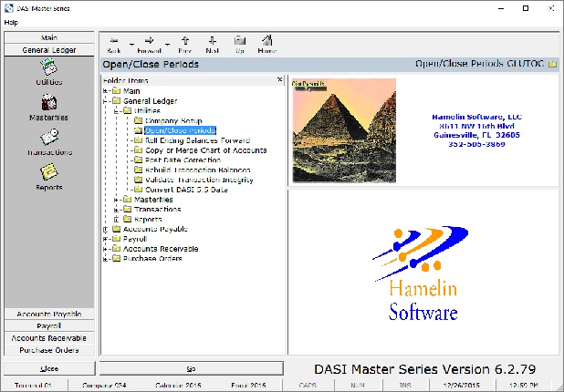Image resolution: width=564 pixels, height=392 pixels.
Task: Switch to Purchase Orders sidebar tab
Action: [49, 350]
